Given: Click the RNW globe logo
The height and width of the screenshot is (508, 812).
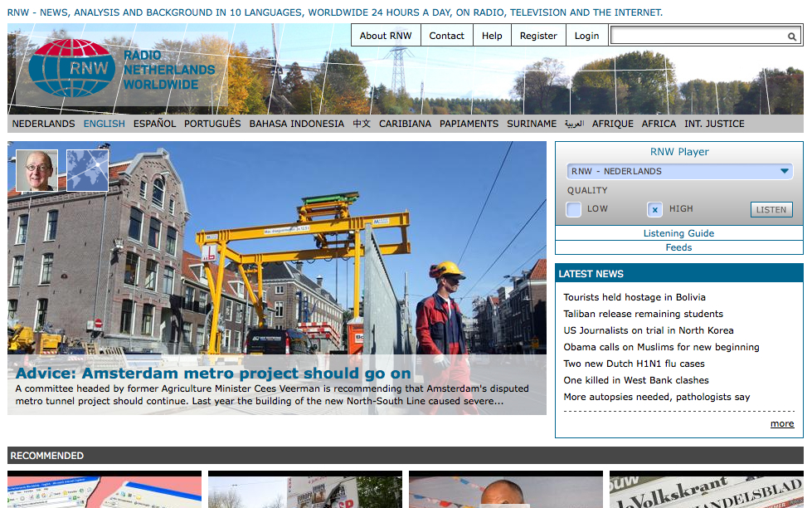Looking at the screenshot, I should [71, 69].
